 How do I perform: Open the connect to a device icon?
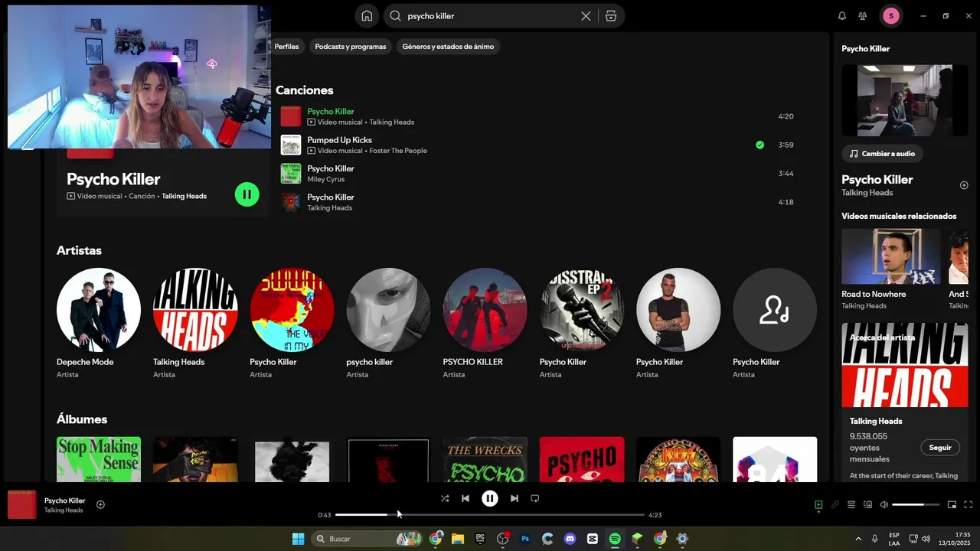coord(867,505)
